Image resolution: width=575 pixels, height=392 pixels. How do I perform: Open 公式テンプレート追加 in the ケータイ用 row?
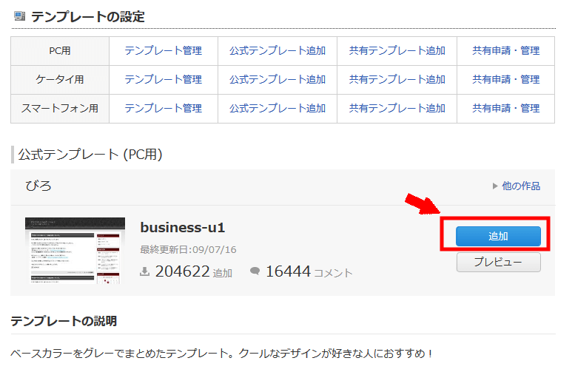coord(278,79)
